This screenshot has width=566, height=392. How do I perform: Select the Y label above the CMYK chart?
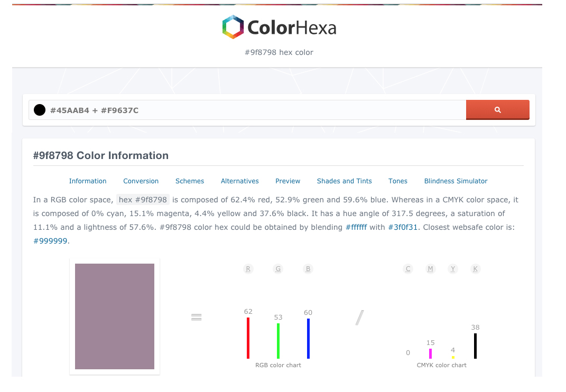click(452, 268)
